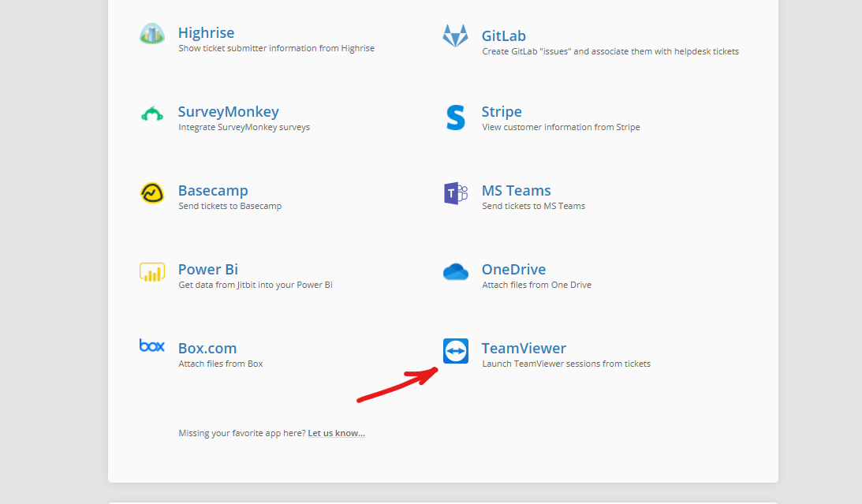The width and height of the screenshot is (862, 504).
Task: Open the TeamViewer integration link
Action: (x=524, y=348)
